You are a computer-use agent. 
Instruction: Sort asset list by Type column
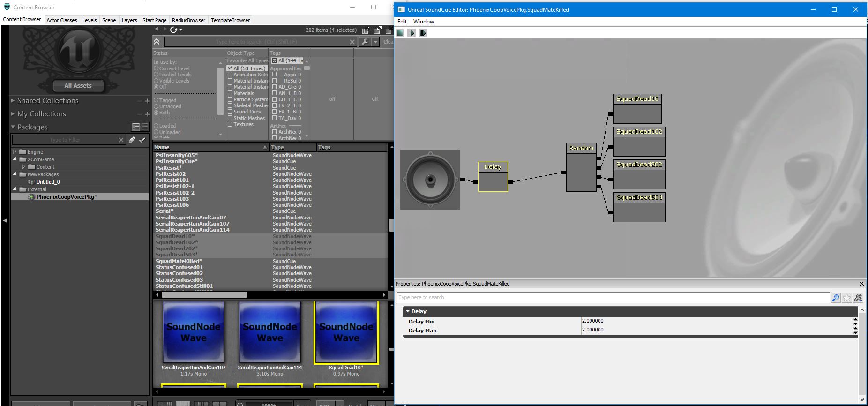pyautogui.click(x=293, y=147)
